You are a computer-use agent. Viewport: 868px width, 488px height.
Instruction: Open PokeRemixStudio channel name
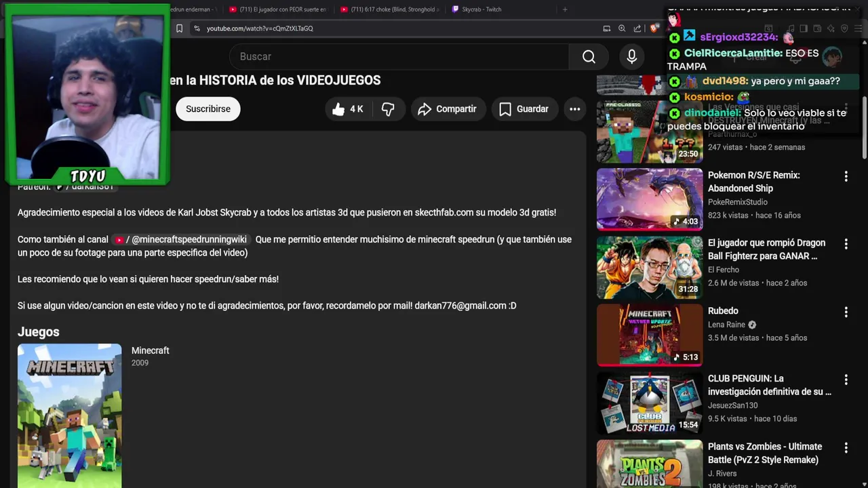[x=737, y=202]
